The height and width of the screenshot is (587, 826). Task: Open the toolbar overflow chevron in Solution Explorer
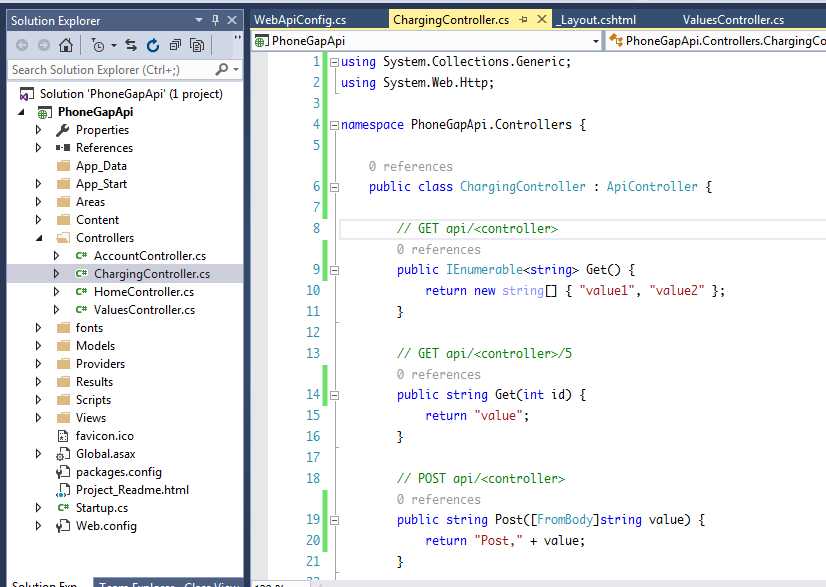click(237, 38)
